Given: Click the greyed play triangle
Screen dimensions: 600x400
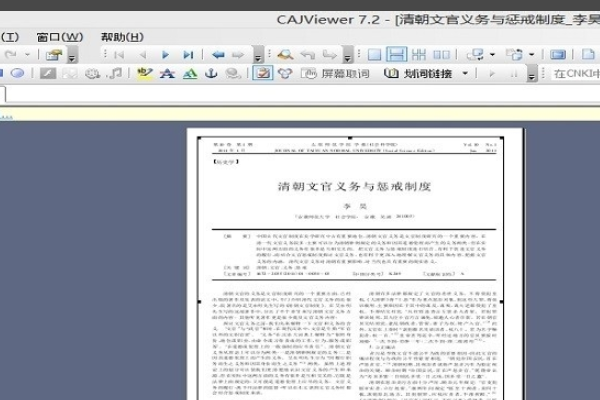Looking at the screenshot, I should coord(492,73).
